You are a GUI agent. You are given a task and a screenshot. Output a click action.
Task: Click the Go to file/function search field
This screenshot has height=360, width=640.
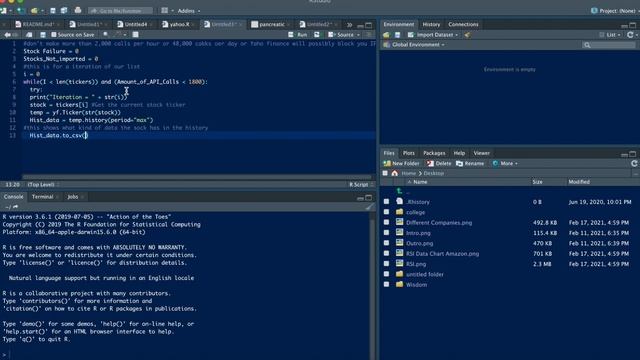pos(121,11)
